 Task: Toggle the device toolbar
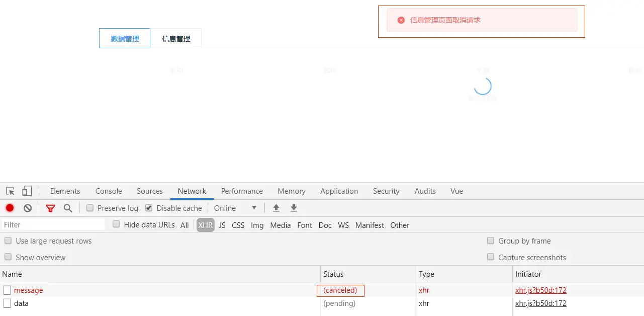(x=27, y=191)
